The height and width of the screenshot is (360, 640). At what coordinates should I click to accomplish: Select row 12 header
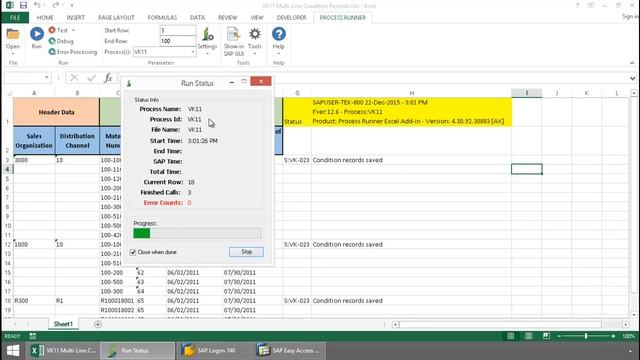7,244
